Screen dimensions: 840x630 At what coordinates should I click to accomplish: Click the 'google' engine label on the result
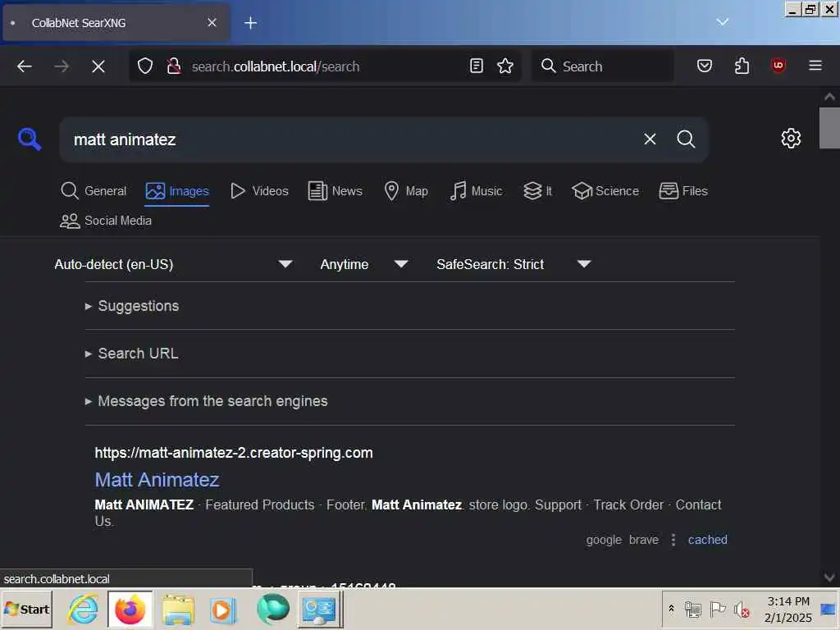coord(604,540)
